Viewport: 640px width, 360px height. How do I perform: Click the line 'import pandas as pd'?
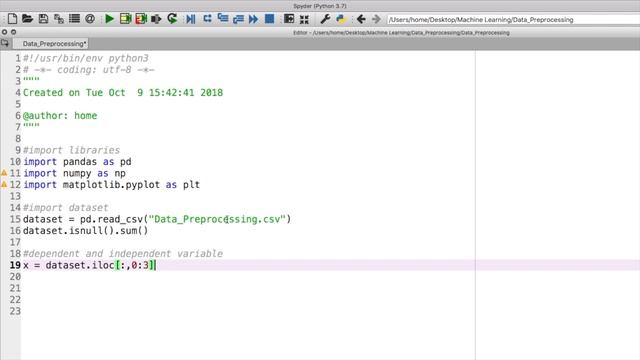point(77,162)
